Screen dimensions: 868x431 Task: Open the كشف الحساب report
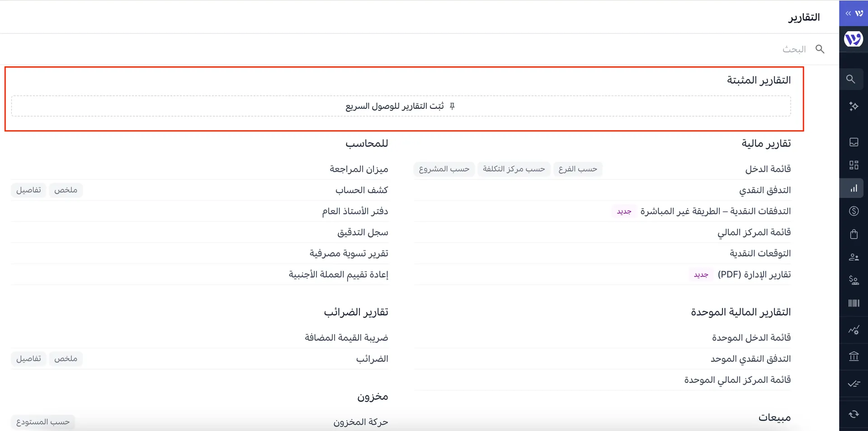pos(362,190)
